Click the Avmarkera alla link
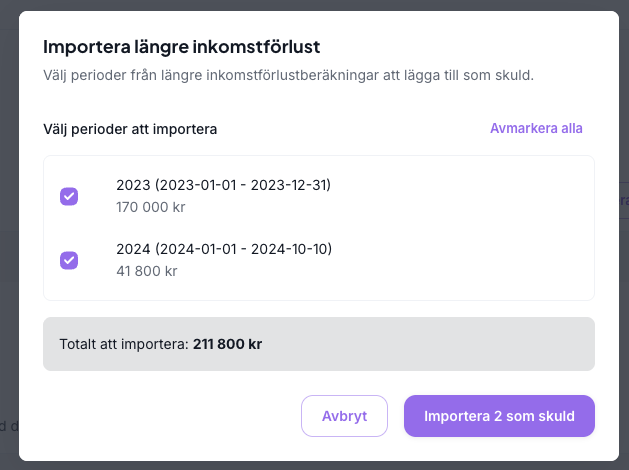 click(x=536, y=128)
